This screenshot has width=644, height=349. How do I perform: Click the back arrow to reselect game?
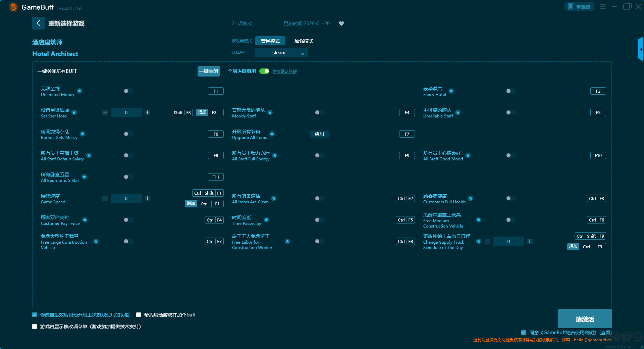click(x=38, y=23)
